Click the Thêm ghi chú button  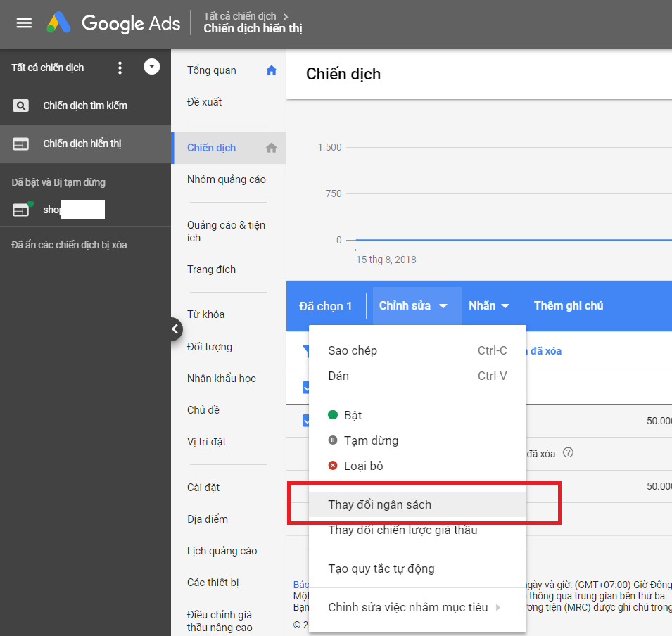tap(568, 305)
